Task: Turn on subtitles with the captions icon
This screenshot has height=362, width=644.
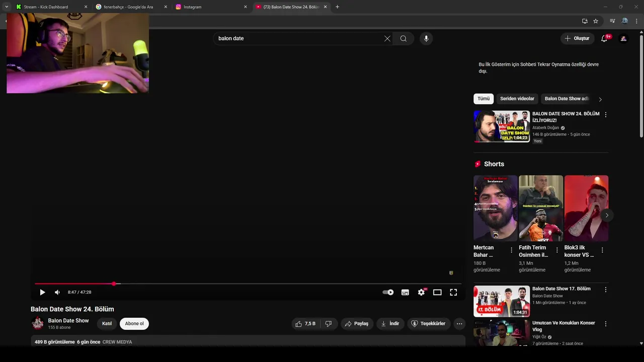Action: click(405, 292)
